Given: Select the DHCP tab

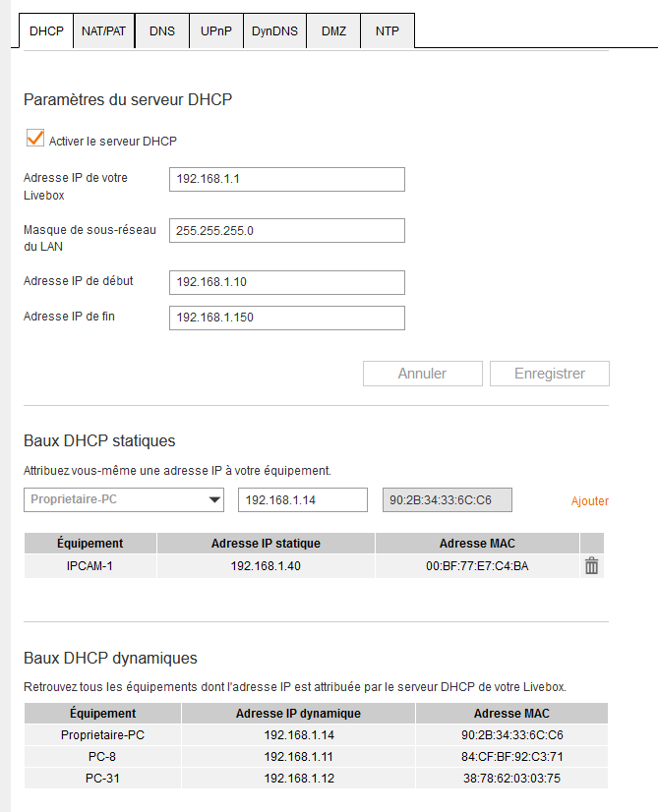Looking at the screenshot, I should click(46, 31).
